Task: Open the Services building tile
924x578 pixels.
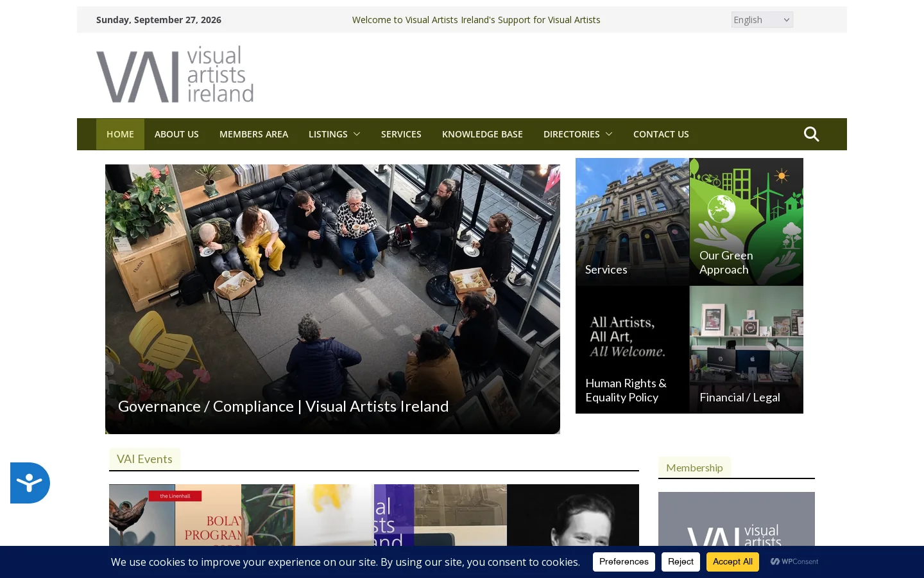Action: pyautogui.click(x=632, y=222)
